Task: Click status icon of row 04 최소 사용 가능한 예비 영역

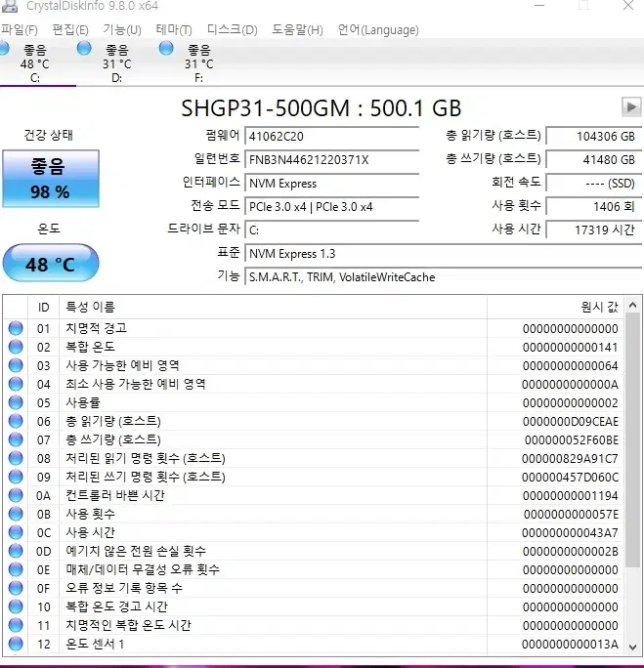Action: click(x=16, y=384)
